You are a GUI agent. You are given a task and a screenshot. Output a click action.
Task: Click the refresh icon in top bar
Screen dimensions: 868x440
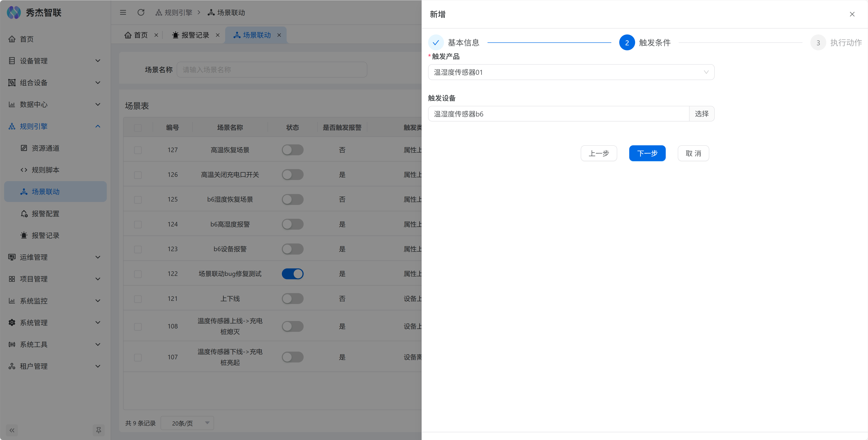click(x=141, y=12)
